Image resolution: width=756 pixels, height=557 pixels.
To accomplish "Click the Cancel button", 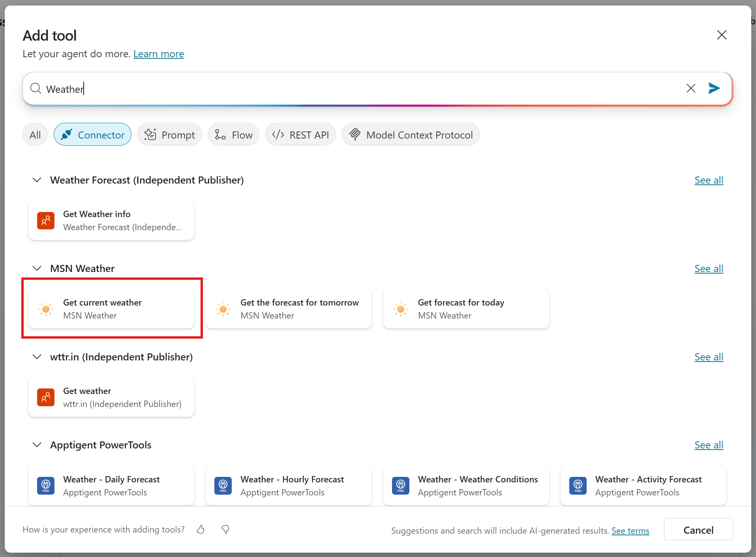I will click(x=698, y=529).
